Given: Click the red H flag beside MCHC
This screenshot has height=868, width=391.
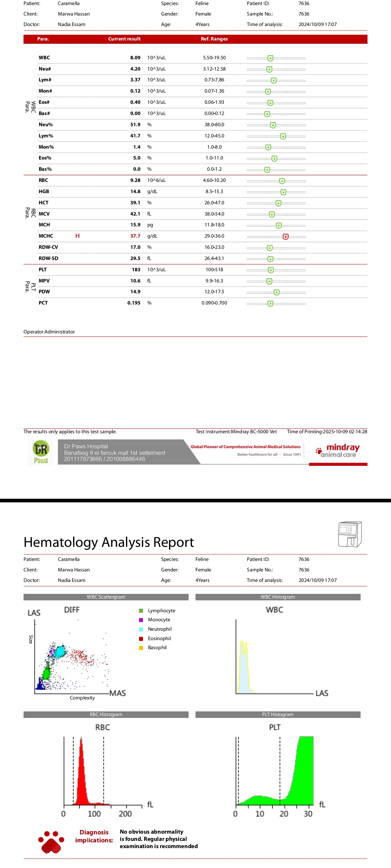Looking at the screenshot, I should (x=77, y=236).
